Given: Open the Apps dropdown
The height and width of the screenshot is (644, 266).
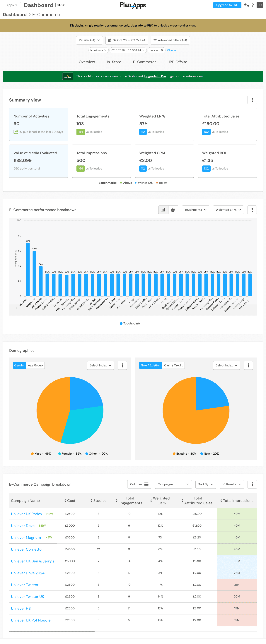Looking at the screenshot, I should click(12, 5).
